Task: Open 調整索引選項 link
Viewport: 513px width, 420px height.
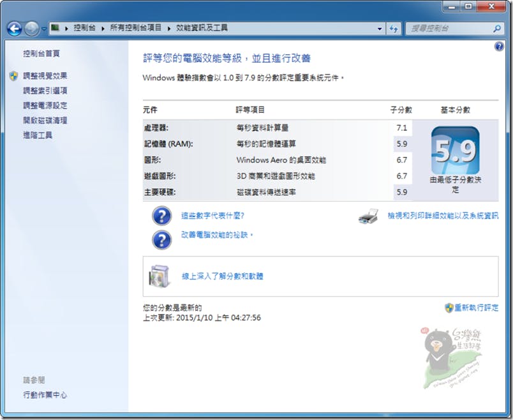Action: (x=45, y=91)
